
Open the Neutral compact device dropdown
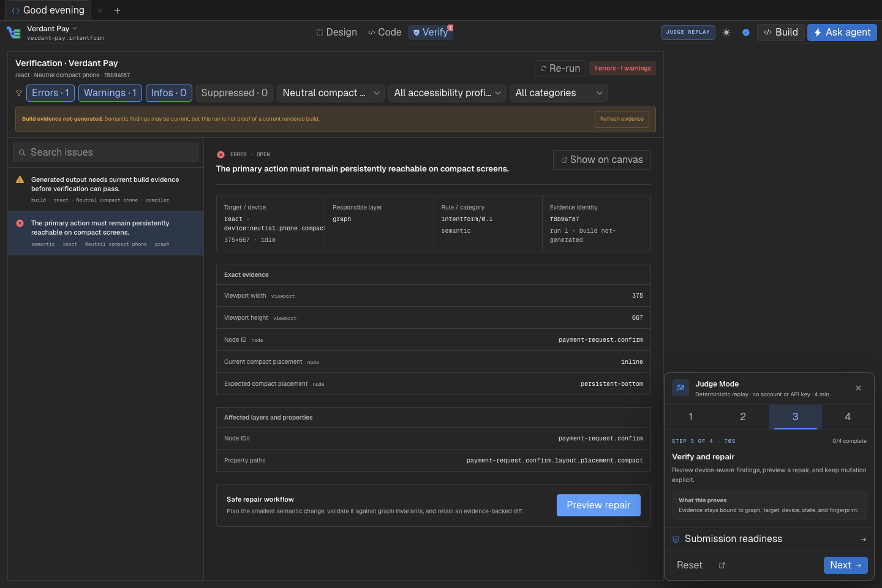331,93
